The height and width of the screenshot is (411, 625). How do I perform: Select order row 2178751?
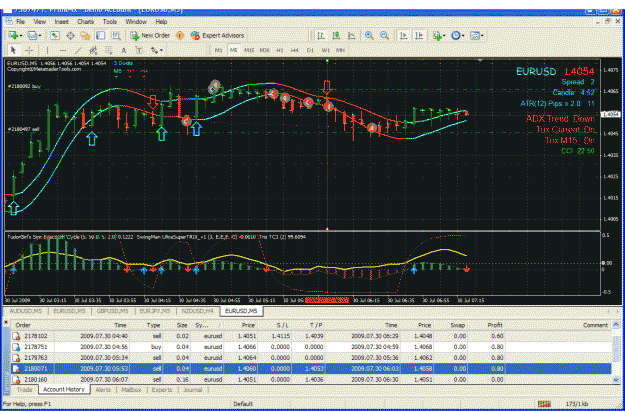[311, 347]
